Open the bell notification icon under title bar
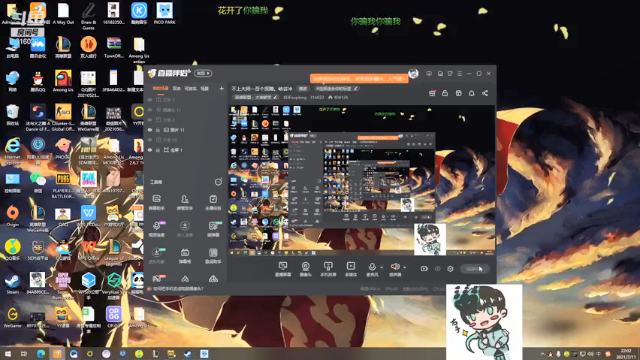Screen dimensions: 640x360 coord(471,93)
